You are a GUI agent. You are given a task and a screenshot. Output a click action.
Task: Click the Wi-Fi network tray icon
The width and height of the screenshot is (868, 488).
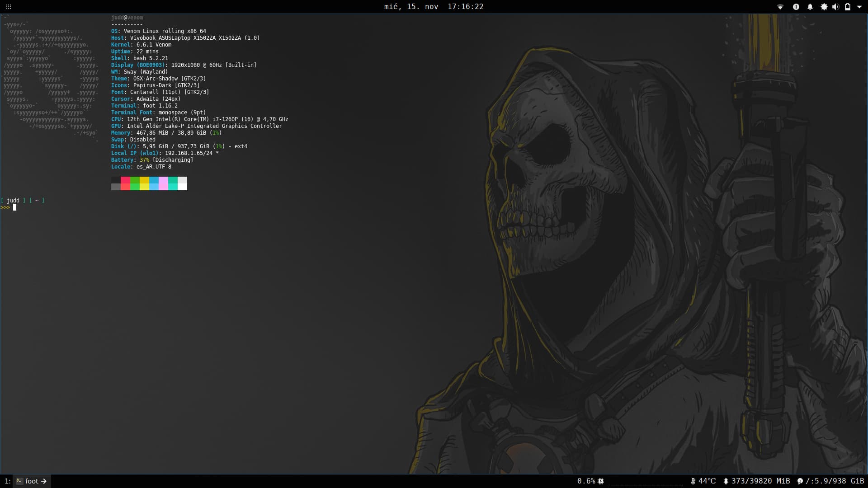(780, 7)
